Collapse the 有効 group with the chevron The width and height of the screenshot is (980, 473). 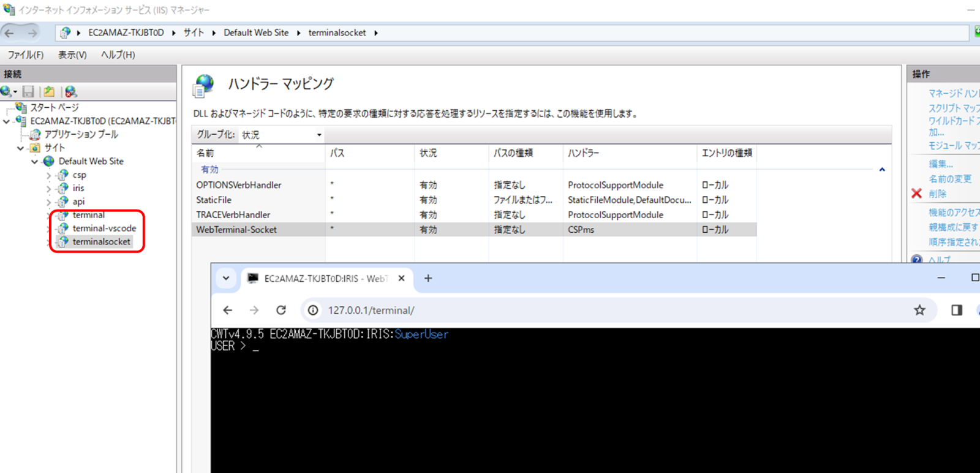882,170
